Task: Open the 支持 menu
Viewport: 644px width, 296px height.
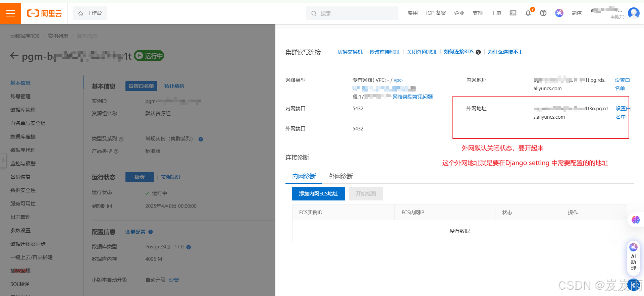Action: click(478, 13)
